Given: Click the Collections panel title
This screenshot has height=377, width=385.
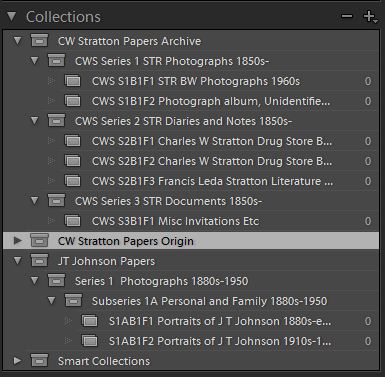Looking at the screenshot, I should coord(63,17).
